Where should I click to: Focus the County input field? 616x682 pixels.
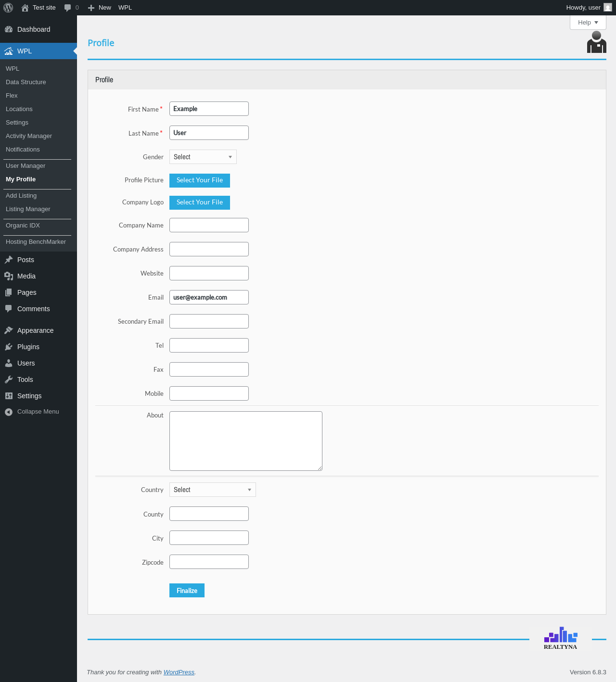click(x=209, y=514)
